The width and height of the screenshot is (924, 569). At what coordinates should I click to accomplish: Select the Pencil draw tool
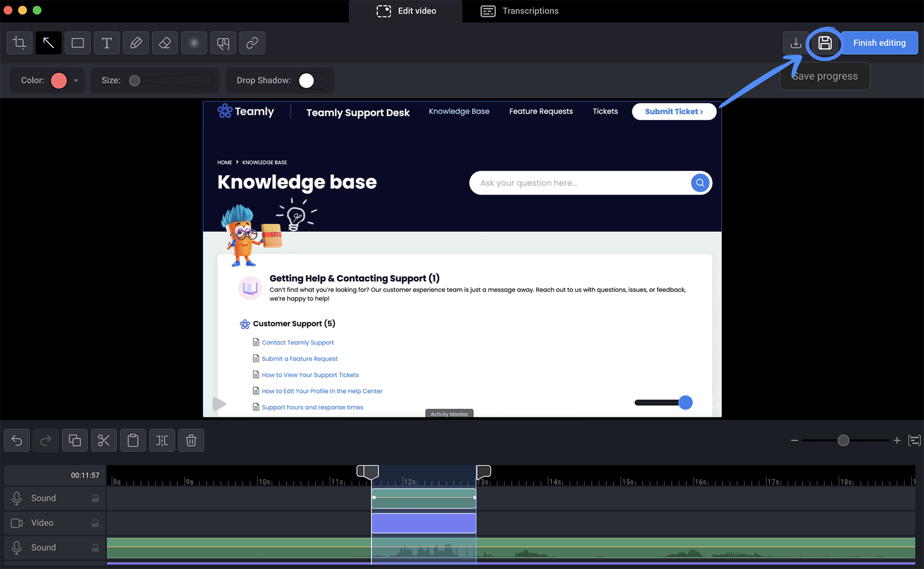click(x=136, y=43)
